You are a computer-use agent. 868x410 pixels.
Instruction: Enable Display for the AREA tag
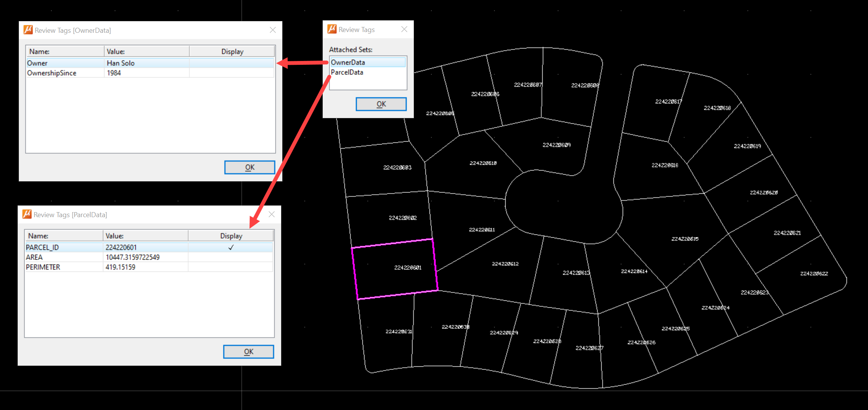click(231, 257)
